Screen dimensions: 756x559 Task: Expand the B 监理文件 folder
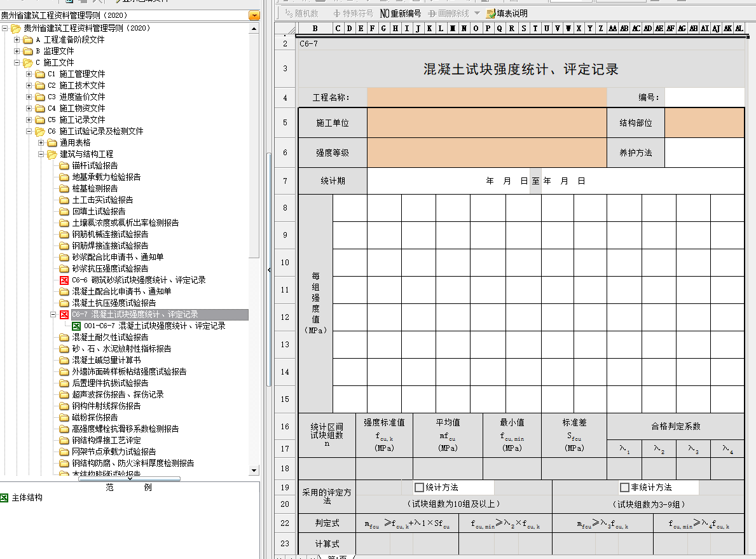click(x=17, y=51)
